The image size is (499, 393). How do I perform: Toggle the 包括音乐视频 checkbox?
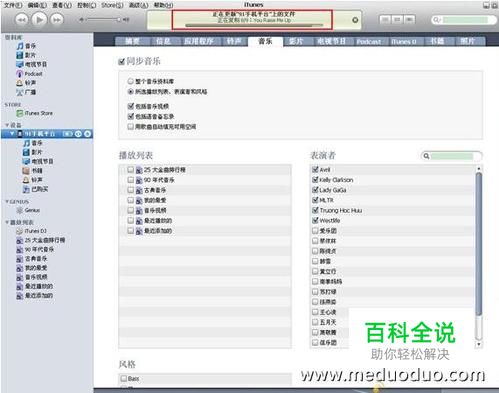tap(131, 106)
